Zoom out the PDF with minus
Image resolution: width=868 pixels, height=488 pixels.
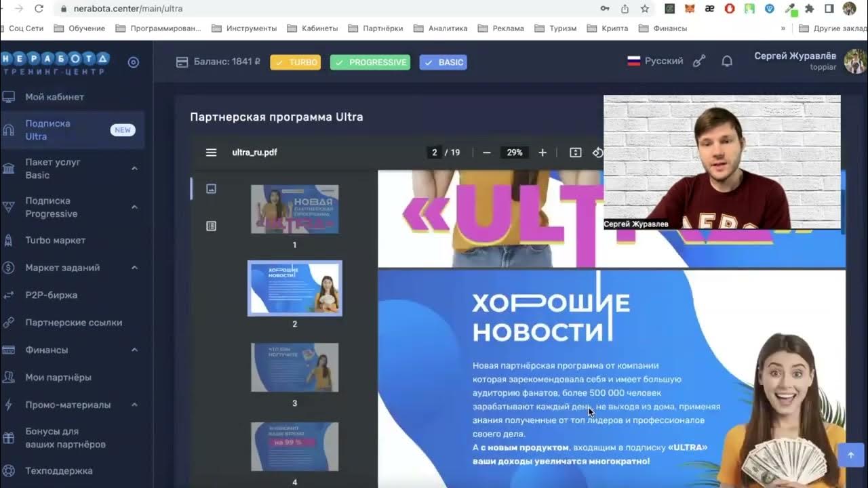486,152
